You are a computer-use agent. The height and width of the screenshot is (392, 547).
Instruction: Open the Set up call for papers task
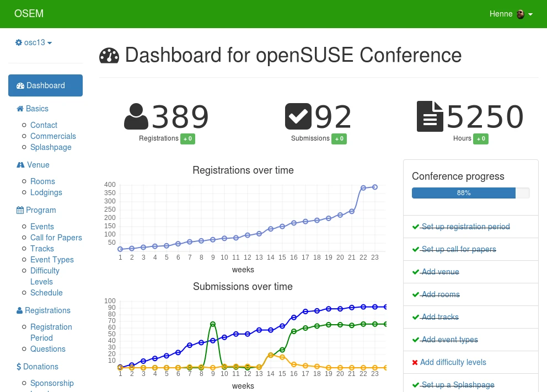459,249
